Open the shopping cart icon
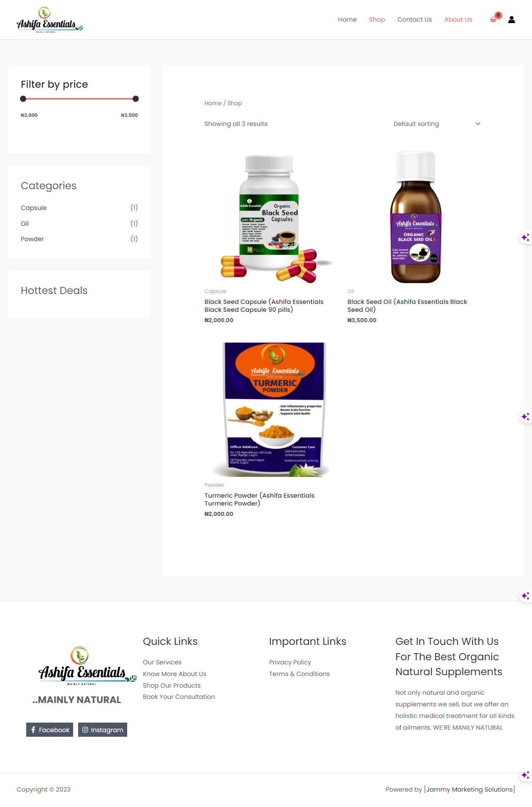532x807 pixels. (494, 19)
